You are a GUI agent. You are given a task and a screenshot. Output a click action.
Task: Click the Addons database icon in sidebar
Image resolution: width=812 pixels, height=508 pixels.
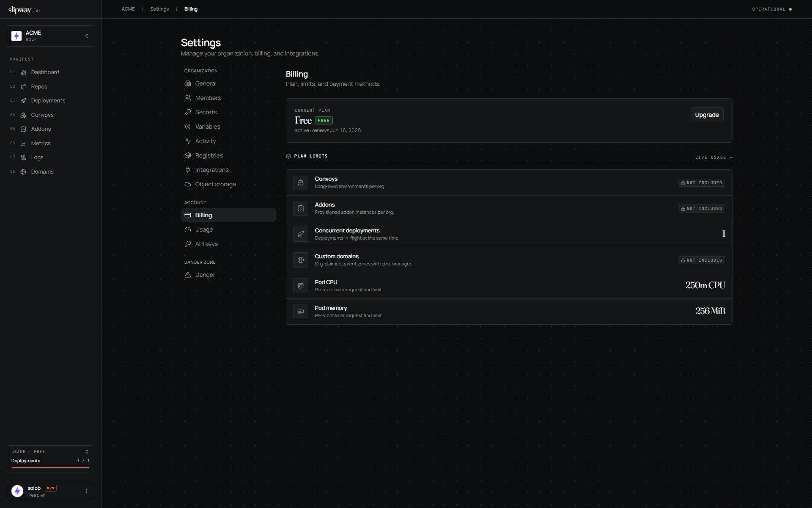pyautogui.click(x=23, y=129)
